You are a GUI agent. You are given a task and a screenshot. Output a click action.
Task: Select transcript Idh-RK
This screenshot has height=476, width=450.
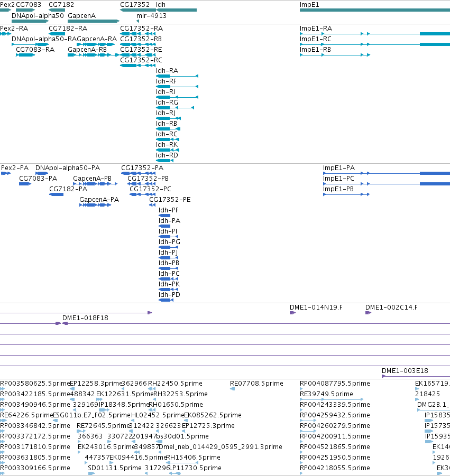pos(167,145)
